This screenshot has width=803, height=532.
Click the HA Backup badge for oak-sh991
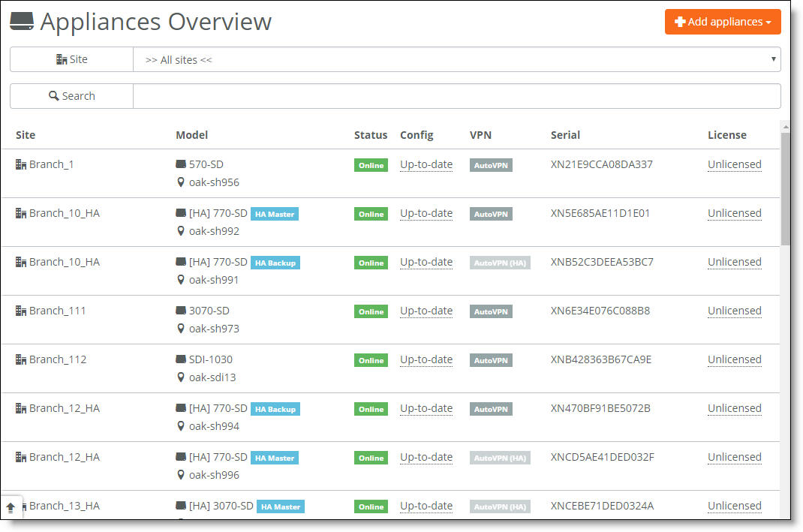tap(275, 263)
